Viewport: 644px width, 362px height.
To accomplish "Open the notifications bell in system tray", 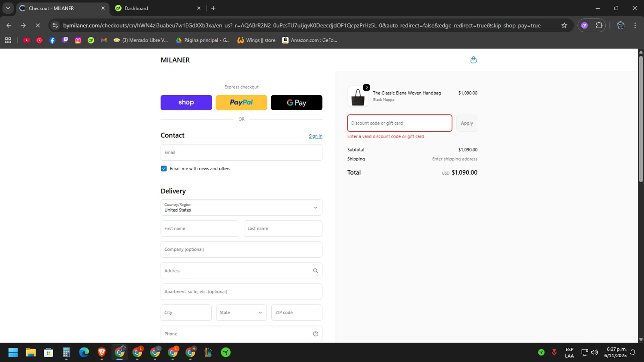I will point(632,353).
